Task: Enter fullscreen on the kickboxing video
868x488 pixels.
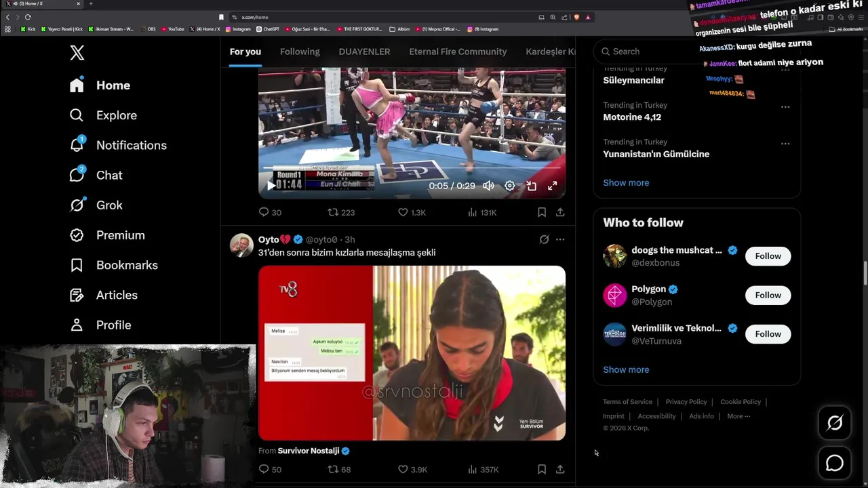Action: 553,186
